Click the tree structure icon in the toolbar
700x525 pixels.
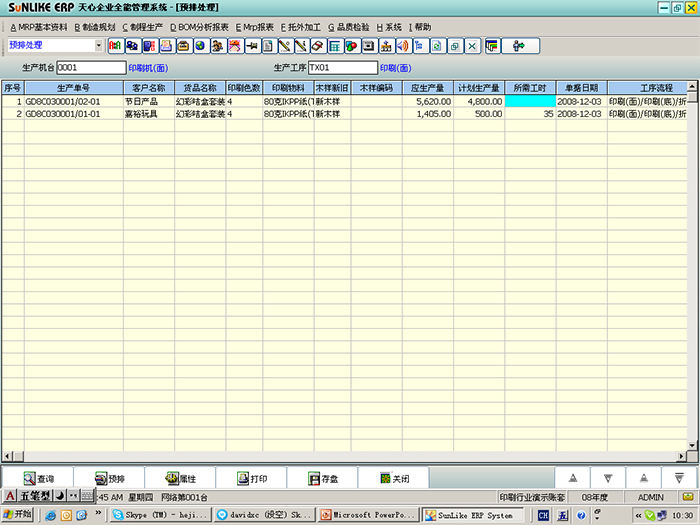tap(420, 46)
